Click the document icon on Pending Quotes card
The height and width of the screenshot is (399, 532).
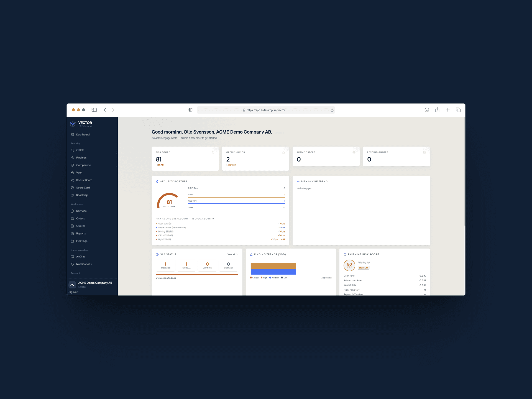[x=424, y=152]
